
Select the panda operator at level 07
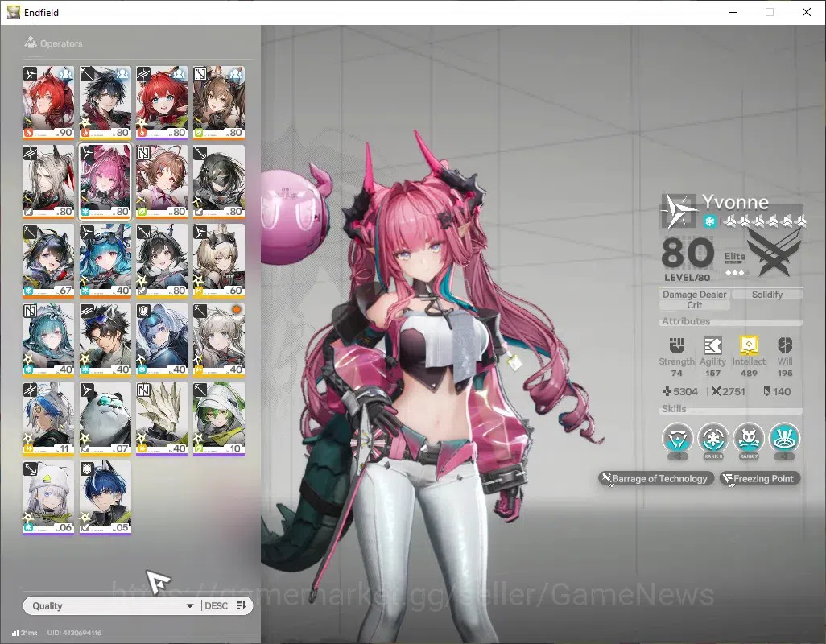[x=105, y=418]
